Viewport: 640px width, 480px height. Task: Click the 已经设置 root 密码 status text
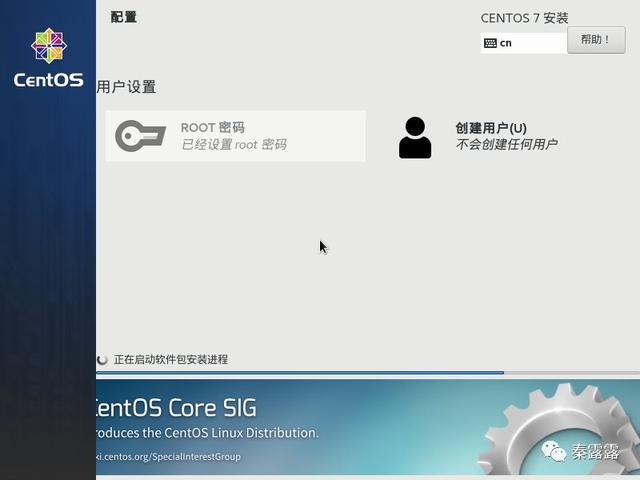click(234, 144)
